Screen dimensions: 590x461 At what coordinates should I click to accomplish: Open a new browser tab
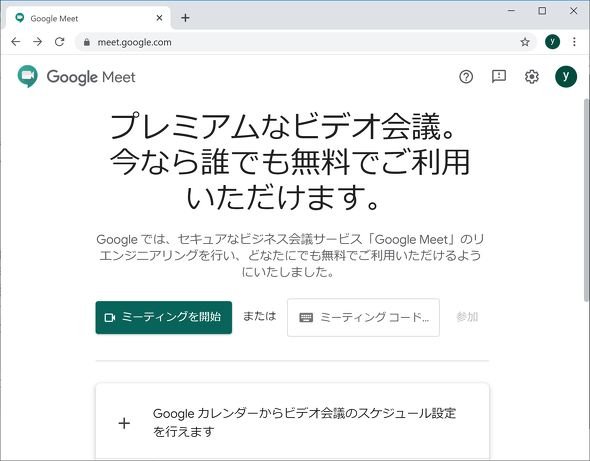click(185, 18)
